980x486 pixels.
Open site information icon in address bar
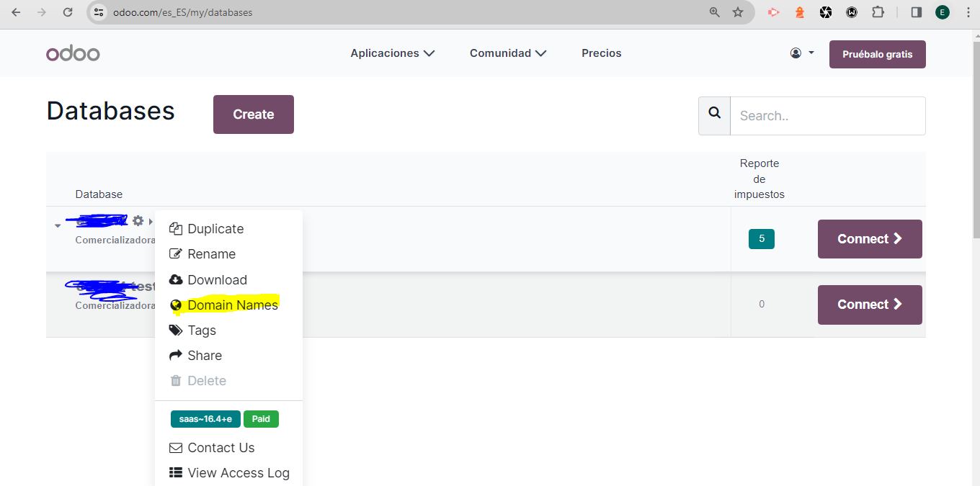tap(99, 12)
